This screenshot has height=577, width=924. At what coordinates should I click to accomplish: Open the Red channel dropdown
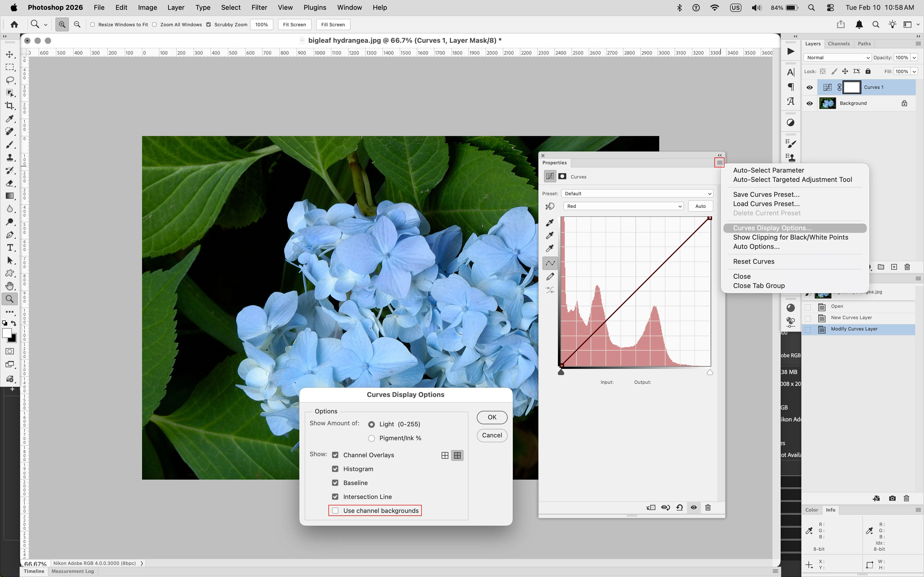(x=623, y=206)
